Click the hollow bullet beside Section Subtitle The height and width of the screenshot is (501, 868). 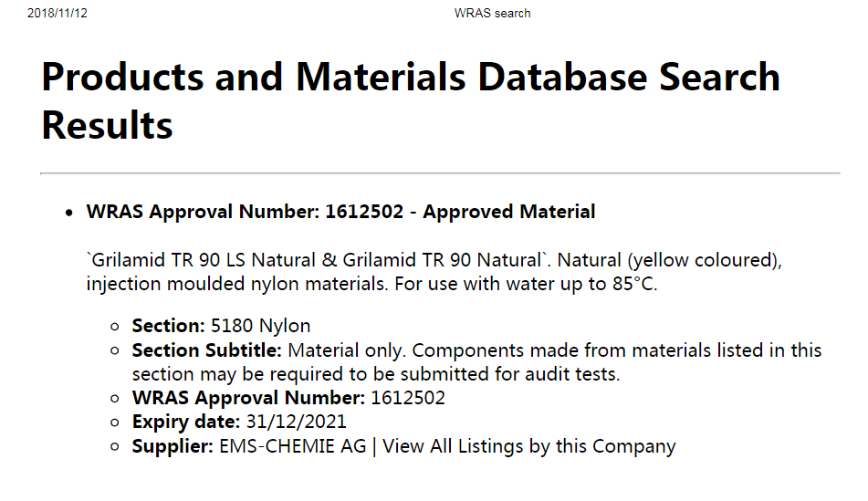point(115,351)
